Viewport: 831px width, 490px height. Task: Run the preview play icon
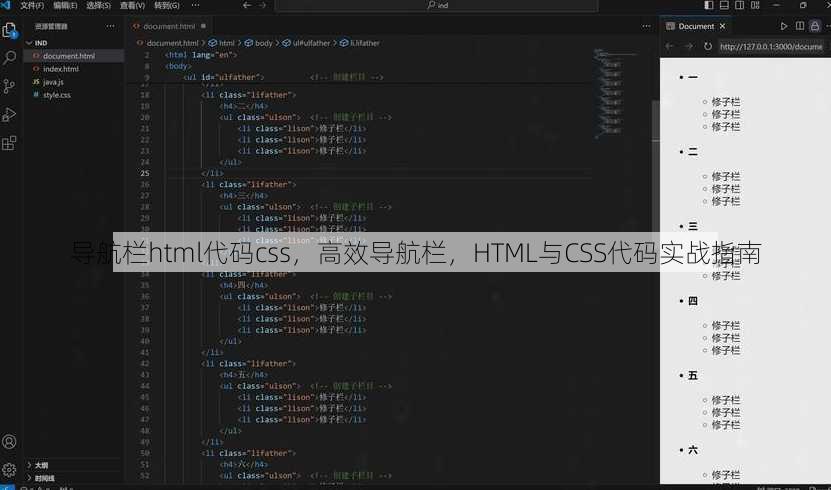784,26
